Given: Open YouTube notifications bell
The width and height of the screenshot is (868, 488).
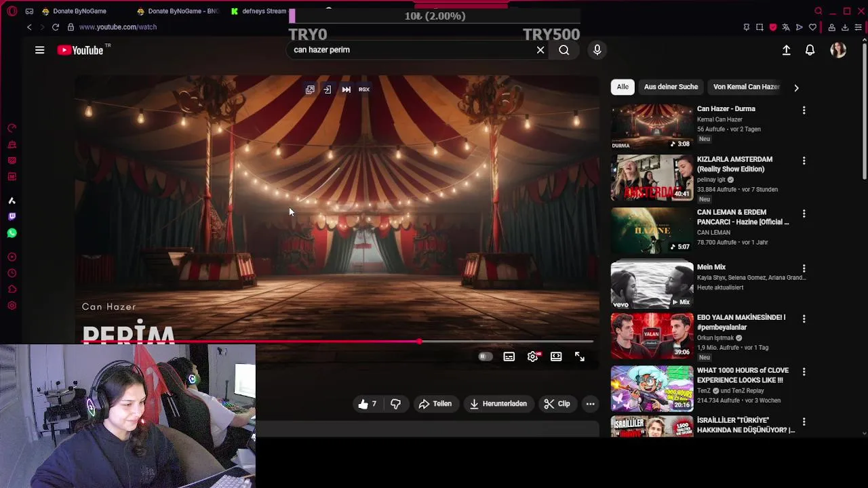Looking at the screenshot, I should coord(810,50).
